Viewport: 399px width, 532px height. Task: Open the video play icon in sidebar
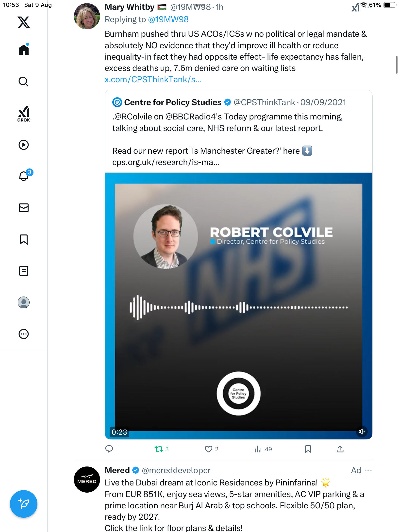coord(24,145)
